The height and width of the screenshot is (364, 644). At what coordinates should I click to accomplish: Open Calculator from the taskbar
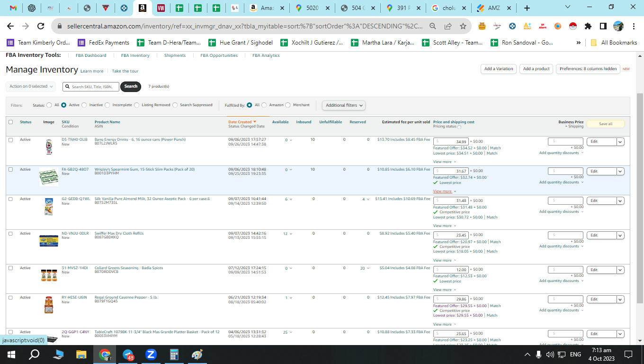pos(174,354)
